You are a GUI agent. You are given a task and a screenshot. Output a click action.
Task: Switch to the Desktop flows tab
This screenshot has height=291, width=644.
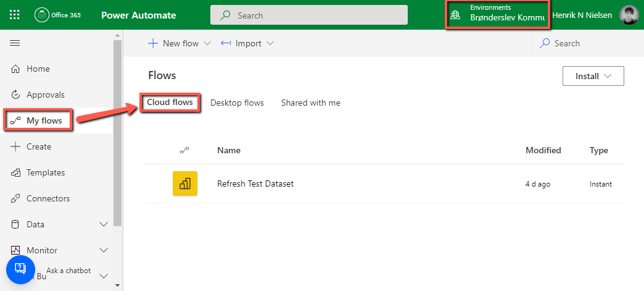click(237, 103)
